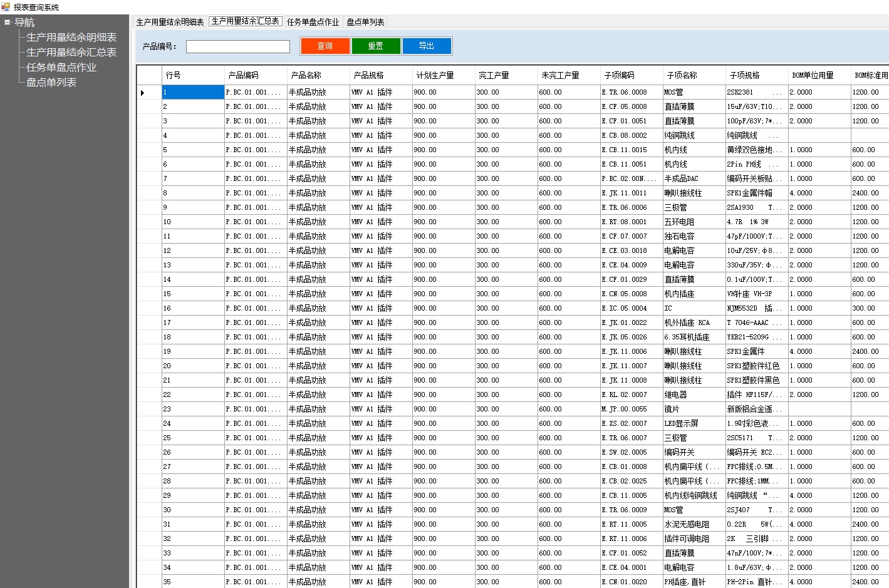Viewport: 889px width, 588px height.
Task: Select cell E.TR.06.0008 in 子项编码
Action: [632, 93]
